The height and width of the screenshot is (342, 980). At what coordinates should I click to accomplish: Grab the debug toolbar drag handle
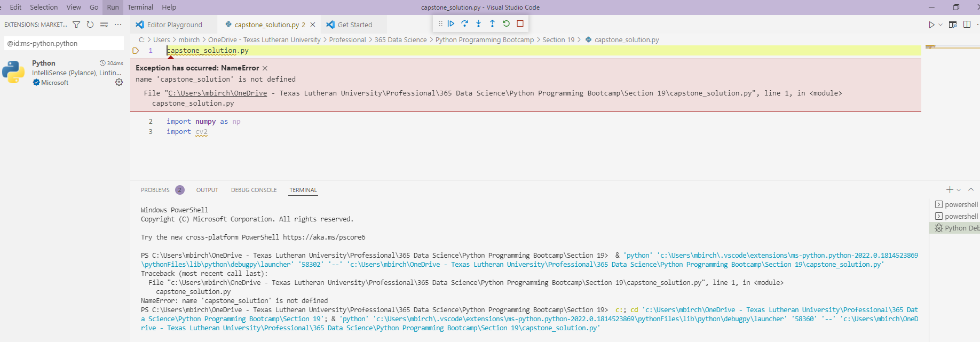(x=440, y=23)
